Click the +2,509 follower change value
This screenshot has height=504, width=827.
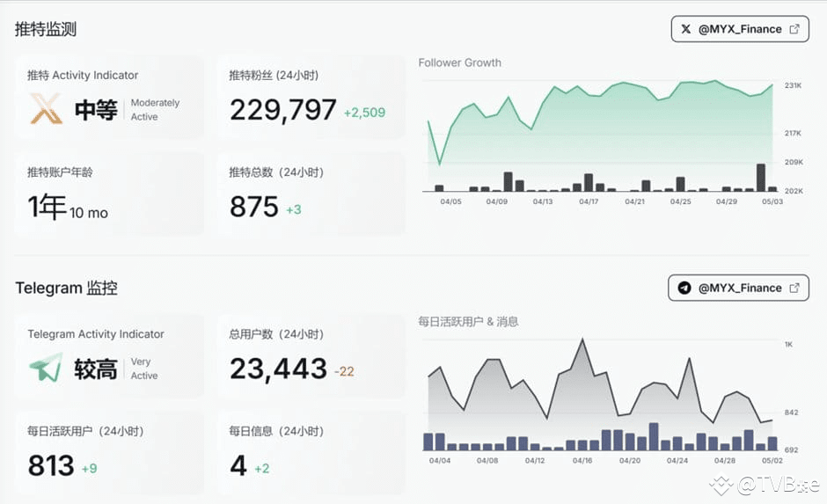click(364, 113)
